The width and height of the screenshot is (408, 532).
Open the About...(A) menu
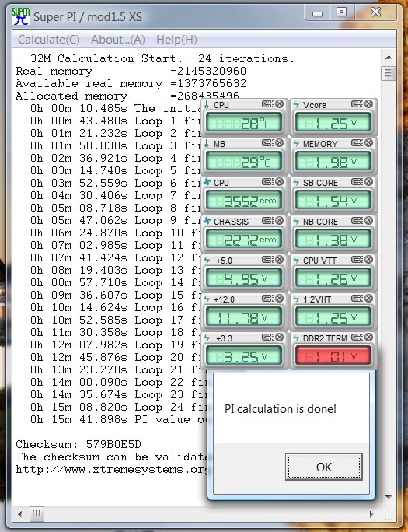(x=118, y=40)
